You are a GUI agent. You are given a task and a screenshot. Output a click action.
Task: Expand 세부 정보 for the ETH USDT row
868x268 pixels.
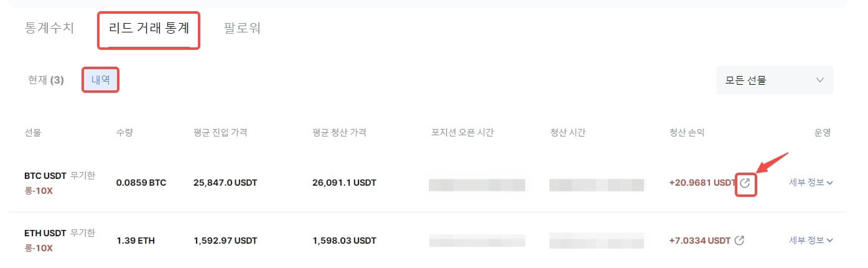coord(811,241)
